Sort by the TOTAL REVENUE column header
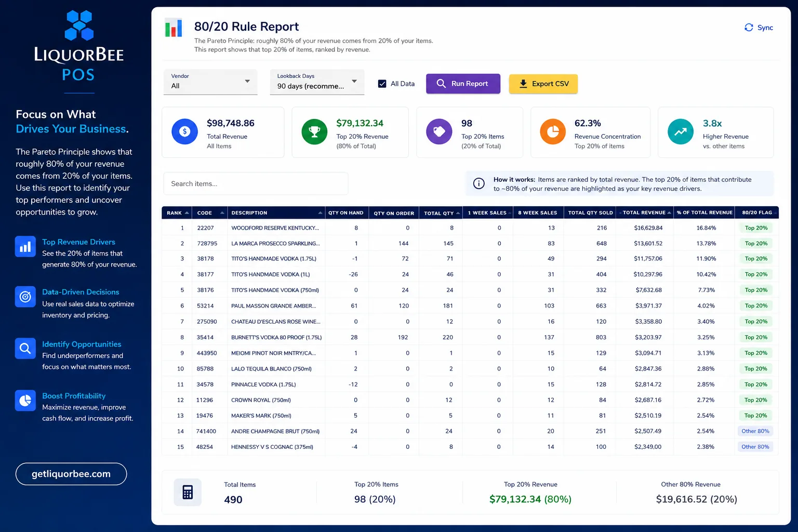Image resolution: width=798 pixels, height=532 pixels. coord(646,213)
